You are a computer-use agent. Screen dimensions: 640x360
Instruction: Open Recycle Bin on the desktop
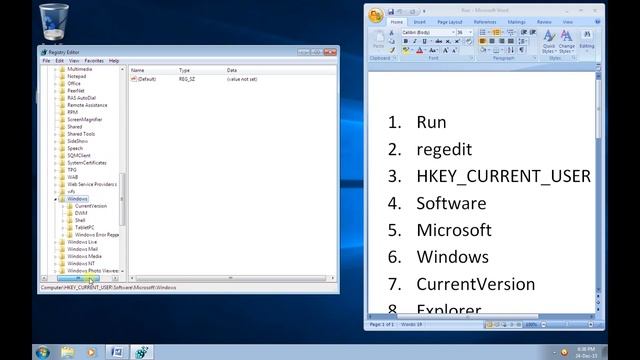(x=53, y=22)
